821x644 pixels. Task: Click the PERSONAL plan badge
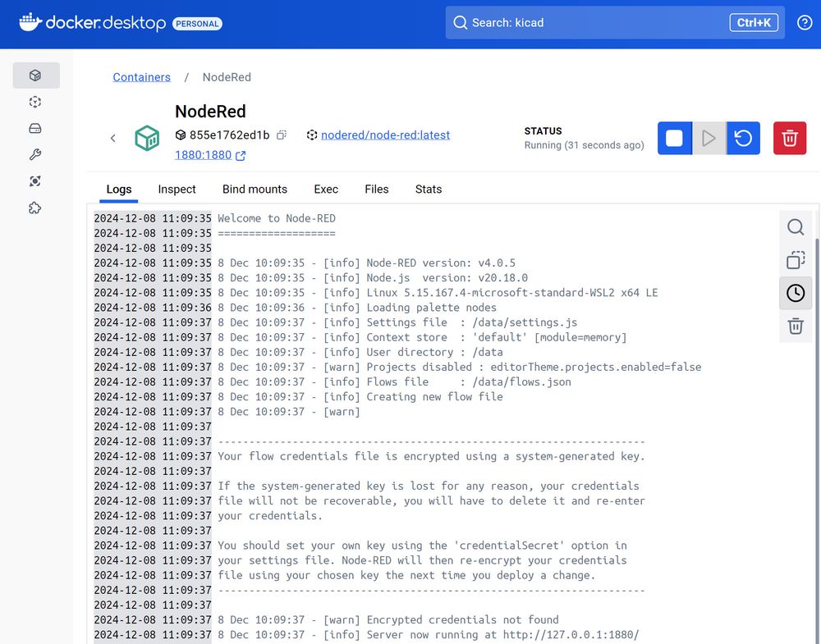pos(197,24)
